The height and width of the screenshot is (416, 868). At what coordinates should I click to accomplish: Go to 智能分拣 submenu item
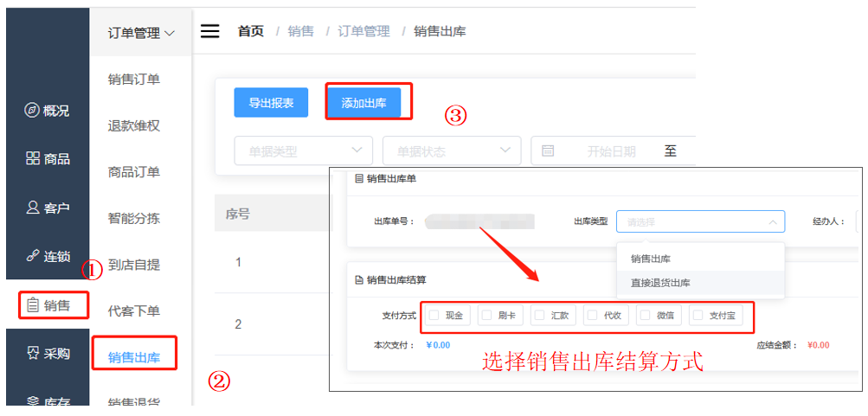coord(134,218)
